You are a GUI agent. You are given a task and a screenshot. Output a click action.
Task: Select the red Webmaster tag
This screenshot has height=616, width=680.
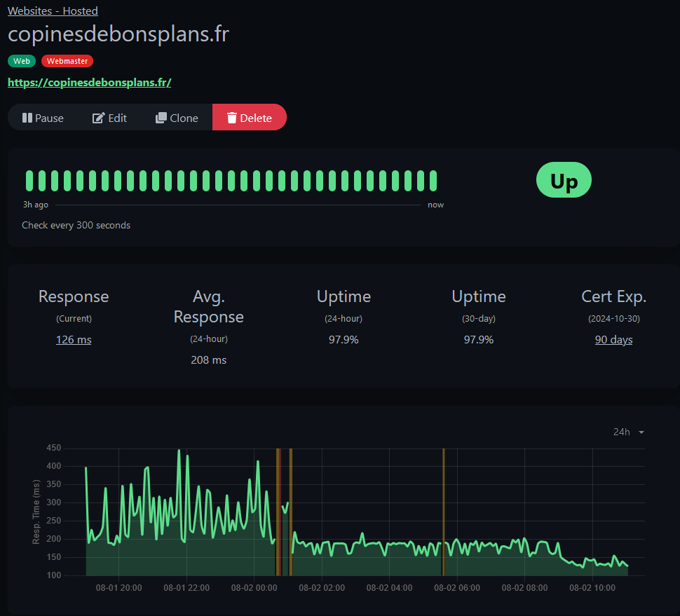click(x=67, y=61)
